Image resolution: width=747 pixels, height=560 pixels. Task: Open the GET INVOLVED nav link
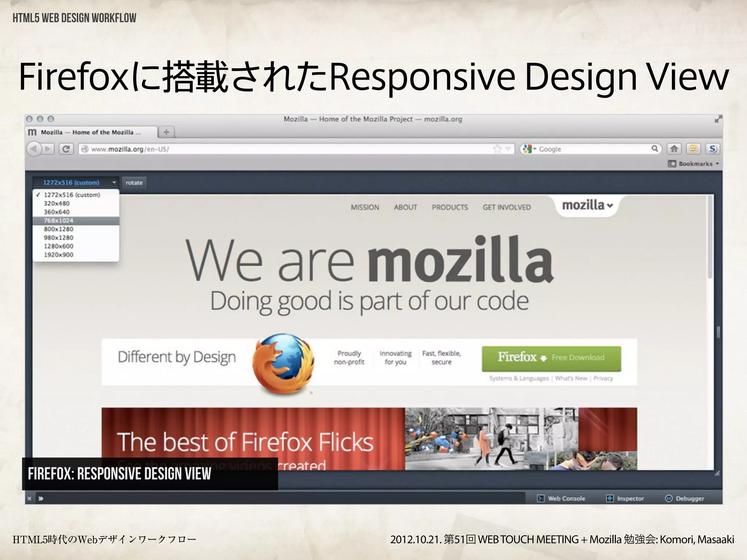pyautogui.click(x=507, y=207)
